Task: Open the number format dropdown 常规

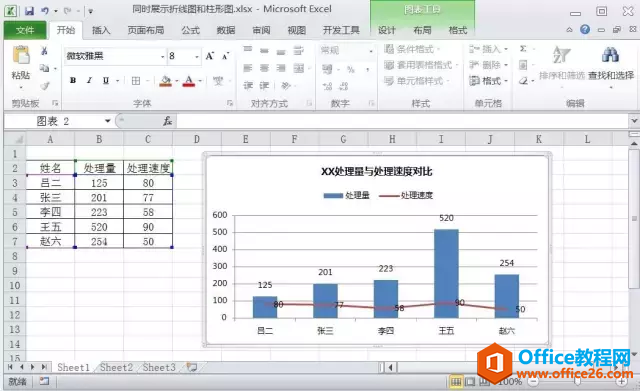Action: click(371, 51)
